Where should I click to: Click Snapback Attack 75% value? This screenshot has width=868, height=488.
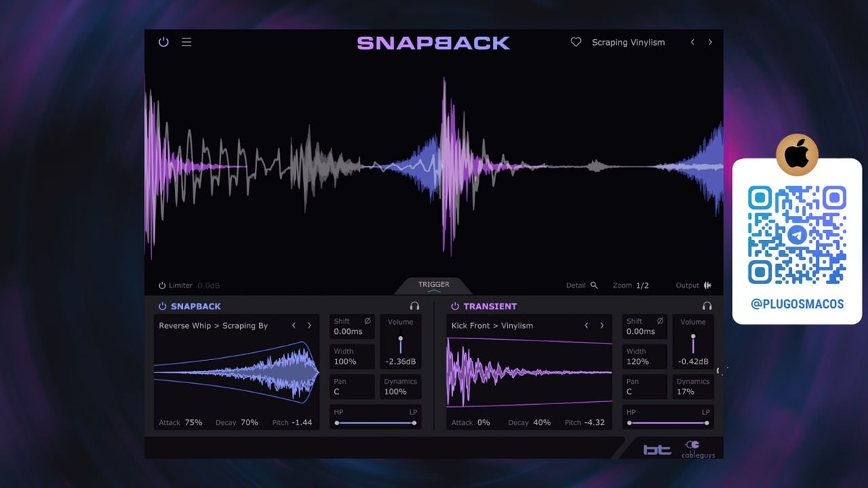[x=193, y=423]
